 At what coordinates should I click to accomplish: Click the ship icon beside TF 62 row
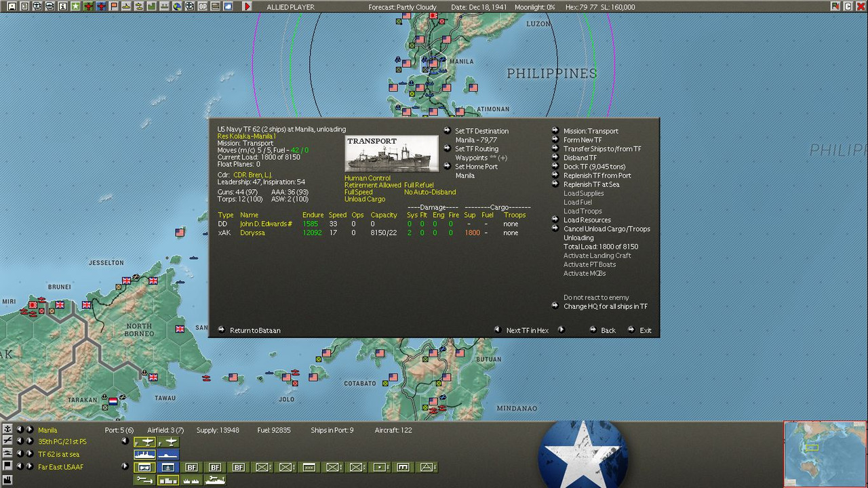click(7, 453)
